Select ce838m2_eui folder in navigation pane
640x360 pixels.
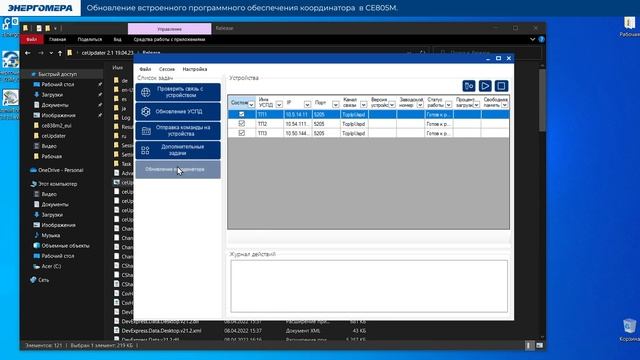click(56, 126)
